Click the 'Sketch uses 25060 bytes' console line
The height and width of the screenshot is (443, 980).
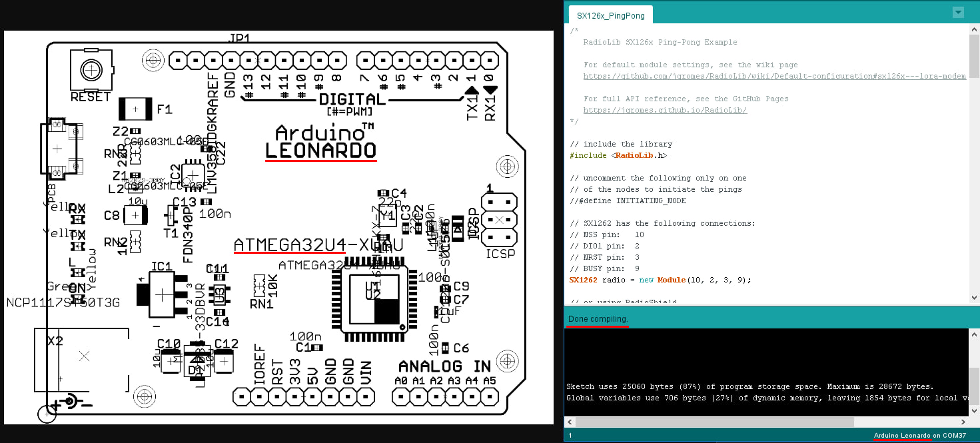point(749,386)
